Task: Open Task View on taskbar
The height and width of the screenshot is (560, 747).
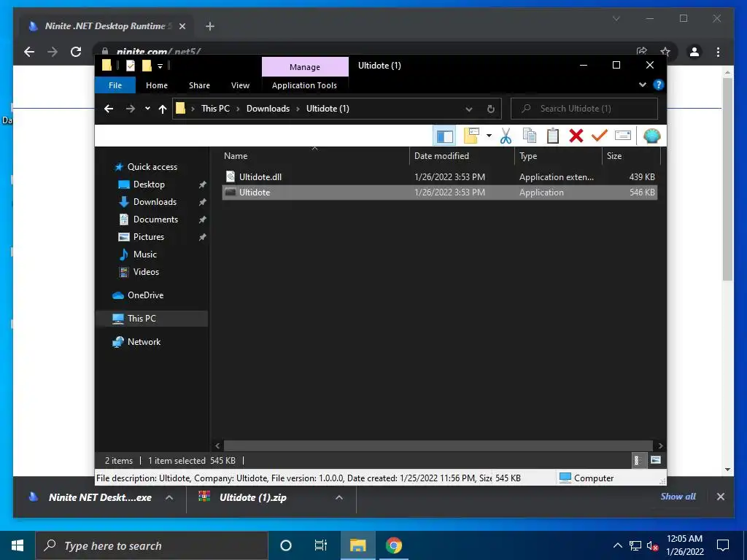Action: pyautogui.click(x=321, y=545)
